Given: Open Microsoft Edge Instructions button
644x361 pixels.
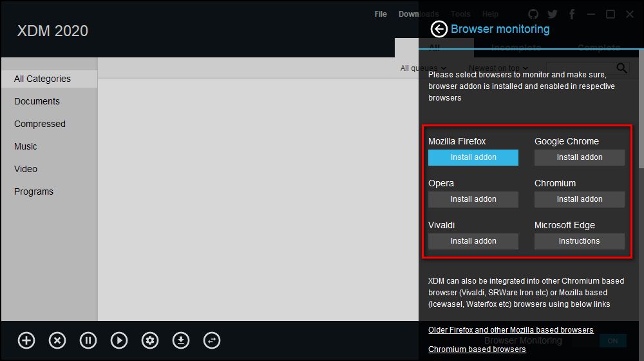Looking at the screenshot, I should tap(580, 241).
